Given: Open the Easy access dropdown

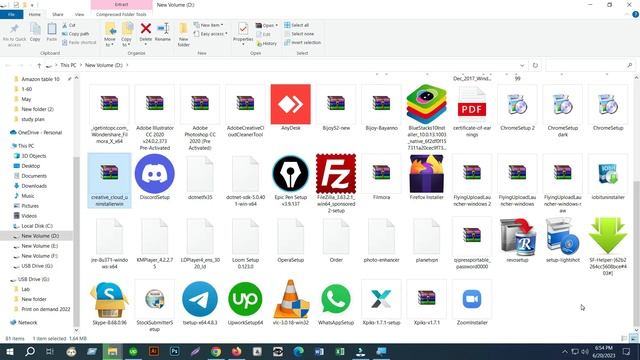Looking at the screenshot, I should pos(211,34).
